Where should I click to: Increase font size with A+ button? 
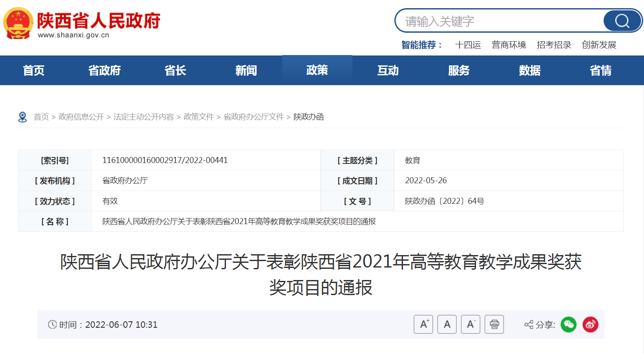point(423,324)
